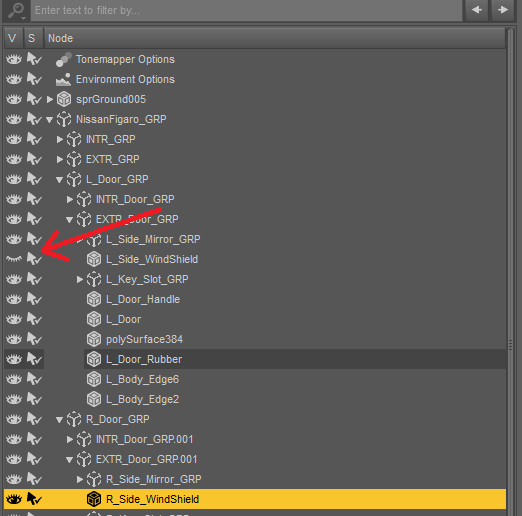The width and height of the screenshot is (522, 516).
Task: Click the L_Body_Edge2 cube icon
Action: (94, 399)
